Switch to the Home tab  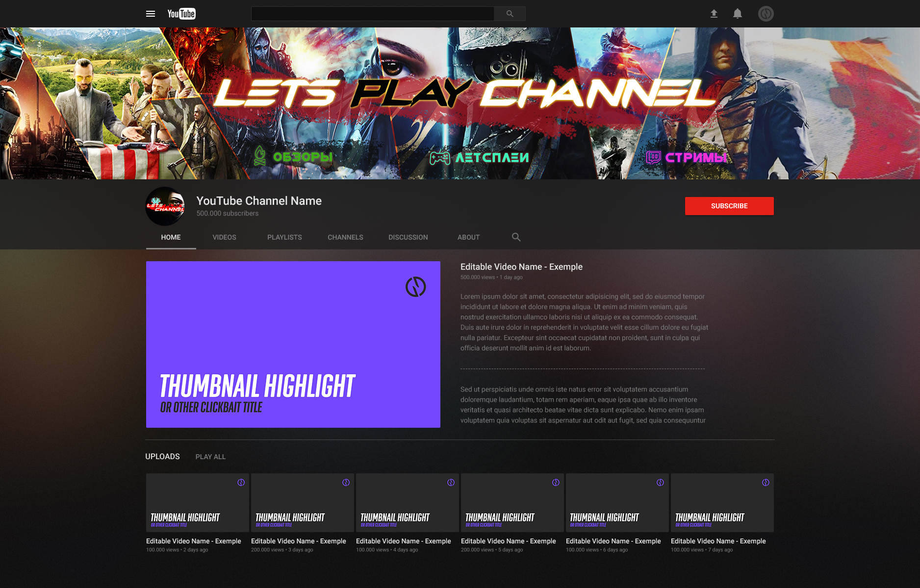pos(171,237)
